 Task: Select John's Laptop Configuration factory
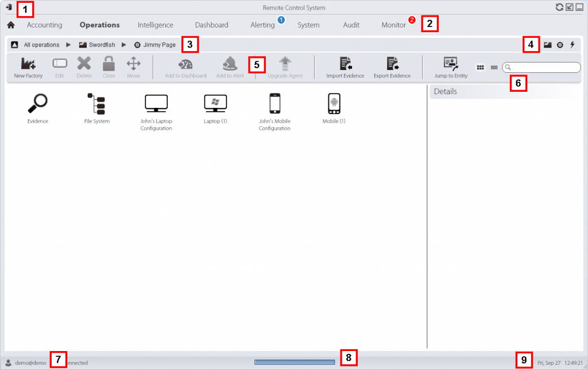[x=156, y=104]
